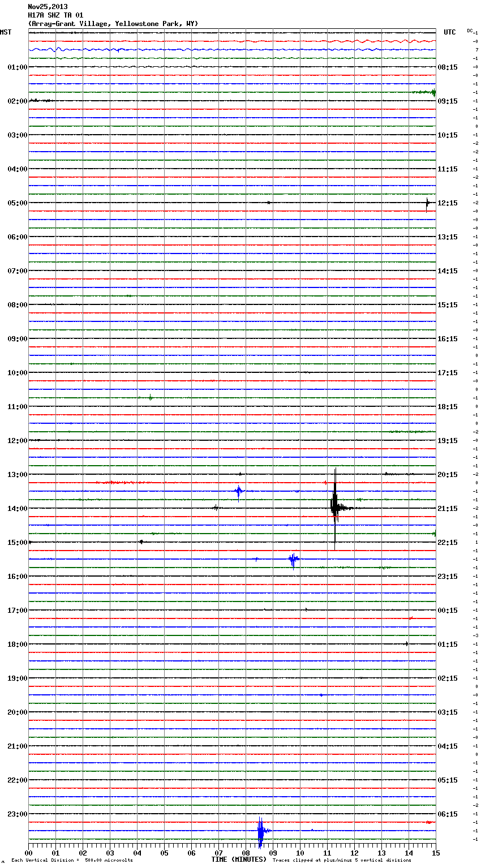Click the Traces clipped at plus/minus 5 divisions note
The height and width of the screenshot is (868, 481).
click(x=342, y=861)
